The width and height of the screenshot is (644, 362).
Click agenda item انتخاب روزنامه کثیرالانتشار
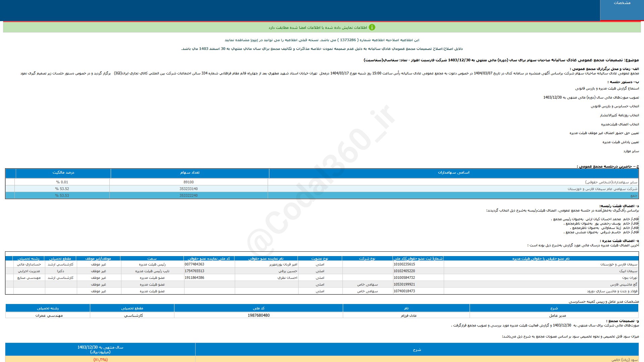coord(619,115)
